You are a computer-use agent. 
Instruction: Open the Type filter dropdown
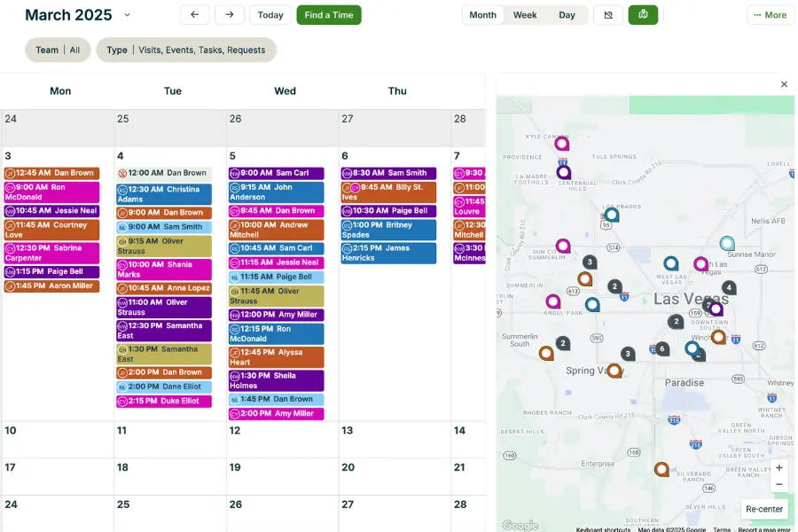tap(186, 50)
